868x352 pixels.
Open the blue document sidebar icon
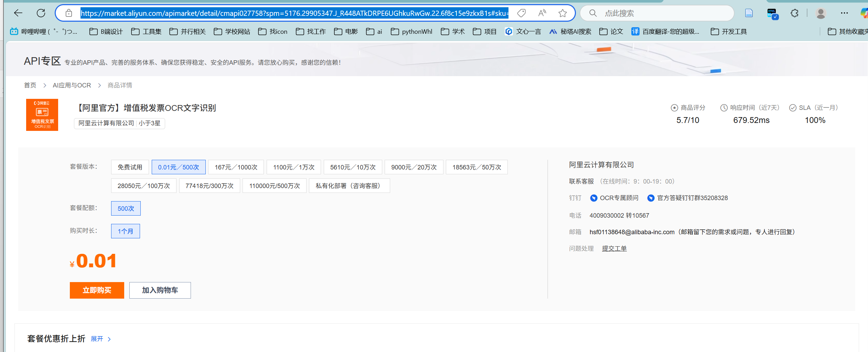749,13
